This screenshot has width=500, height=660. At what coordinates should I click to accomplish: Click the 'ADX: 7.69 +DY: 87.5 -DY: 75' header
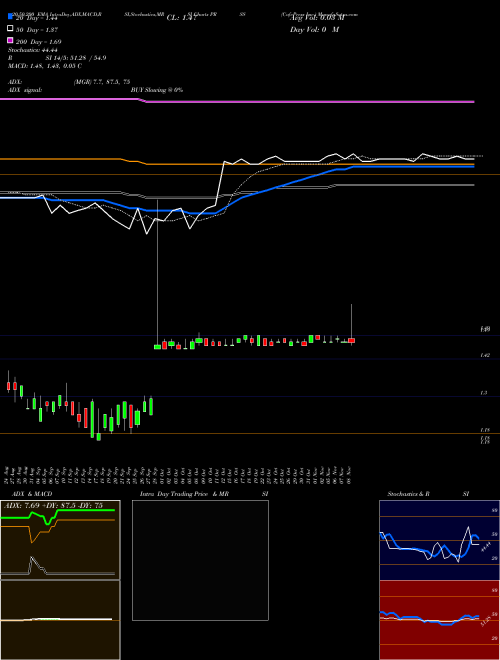pyautogui.click(x=53, y=506)
